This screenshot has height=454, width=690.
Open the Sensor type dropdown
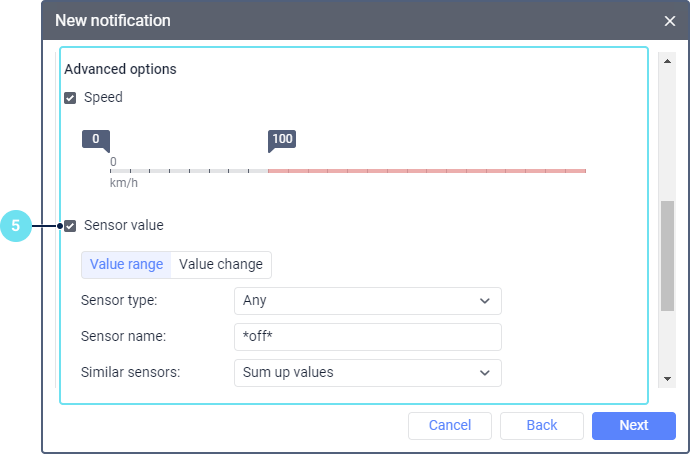click(x=366, y=300)
